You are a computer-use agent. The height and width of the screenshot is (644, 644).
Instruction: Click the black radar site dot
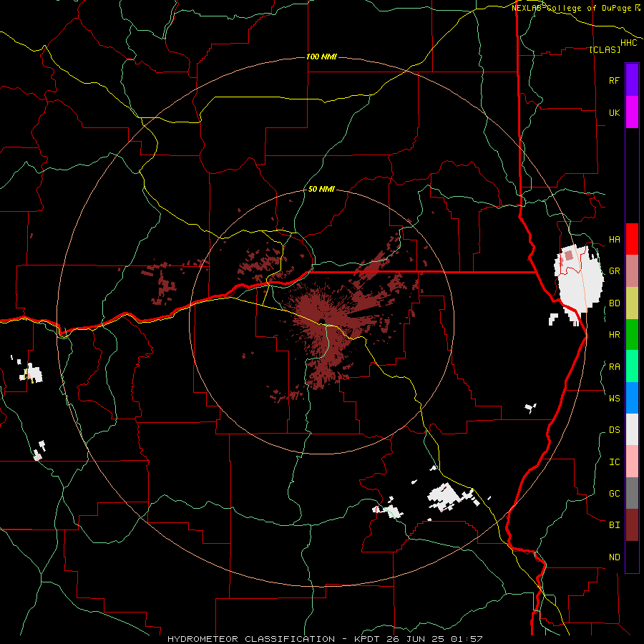click(321, 321)
